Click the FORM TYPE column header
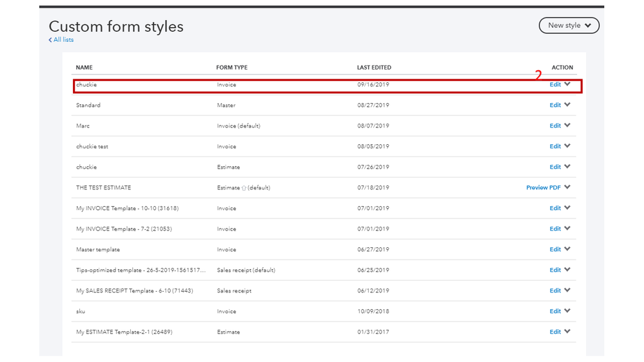This screenshot has width=644, height=362. (231, 68)
